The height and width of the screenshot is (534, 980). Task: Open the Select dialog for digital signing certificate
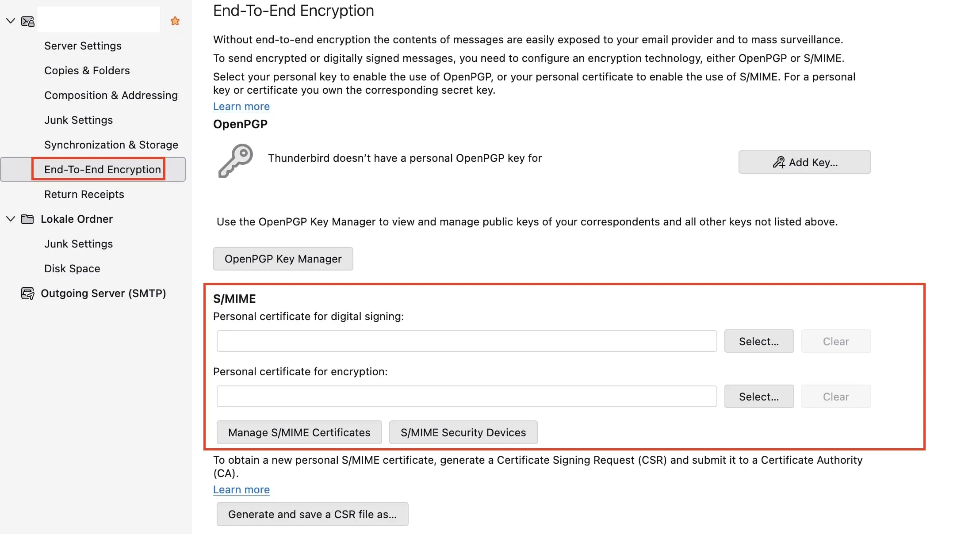(x=759, y=341)
